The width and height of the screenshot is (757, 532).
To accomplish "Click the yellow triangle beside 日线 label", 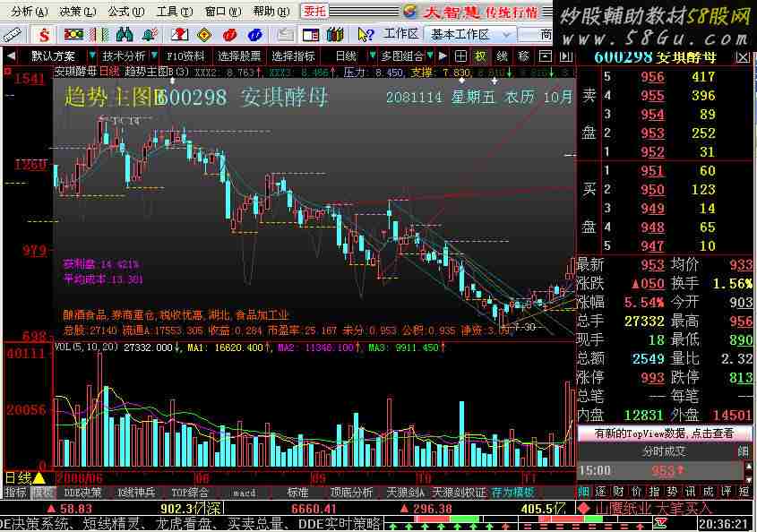I will coord(39,478).
